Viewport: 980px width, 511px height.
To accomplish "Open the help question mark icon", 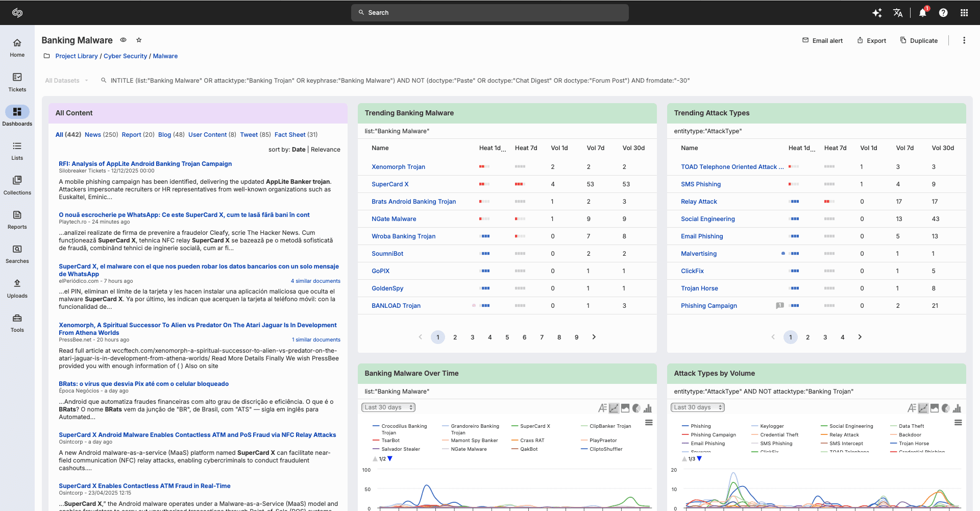I will (943, 13).
